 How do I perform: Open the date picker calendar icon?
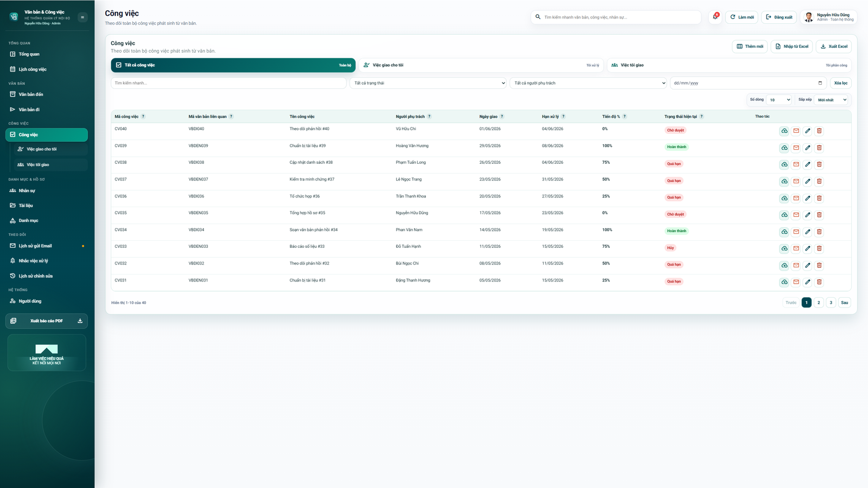tap(820, 83)
